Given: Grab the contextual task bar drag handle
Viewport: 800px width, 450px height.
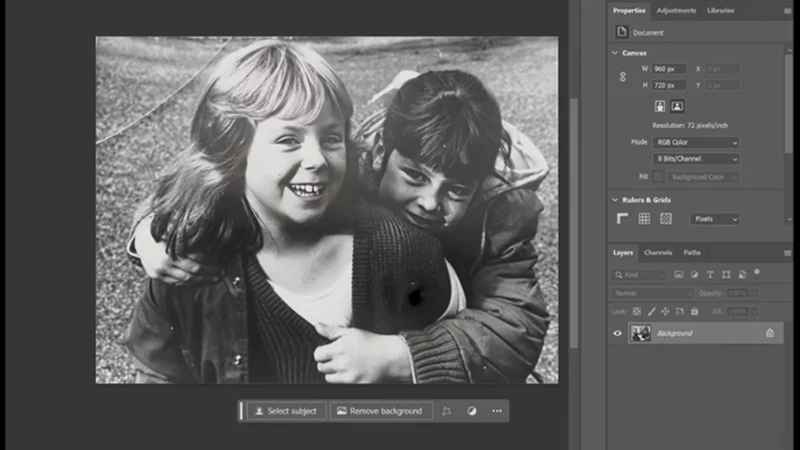Looking at the screenshot, I should (x=241, y=411).
